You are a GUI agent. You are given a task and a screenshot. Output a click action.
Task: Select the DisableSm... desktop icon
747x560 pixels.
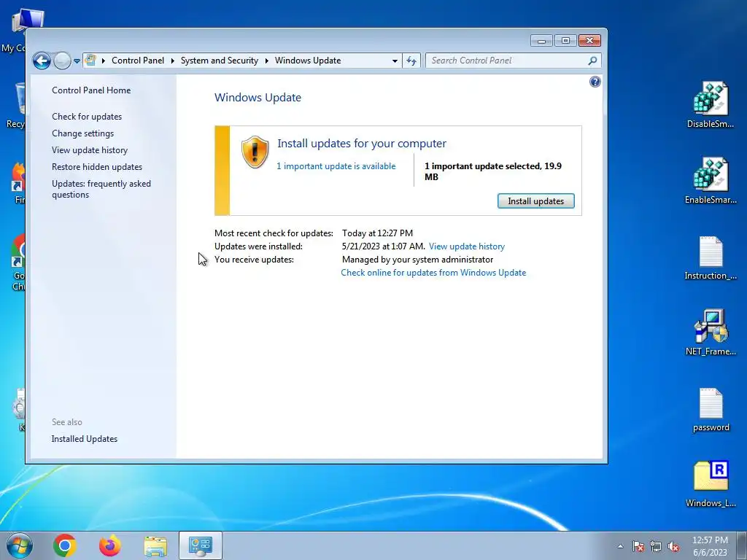[x=711, y=105]
